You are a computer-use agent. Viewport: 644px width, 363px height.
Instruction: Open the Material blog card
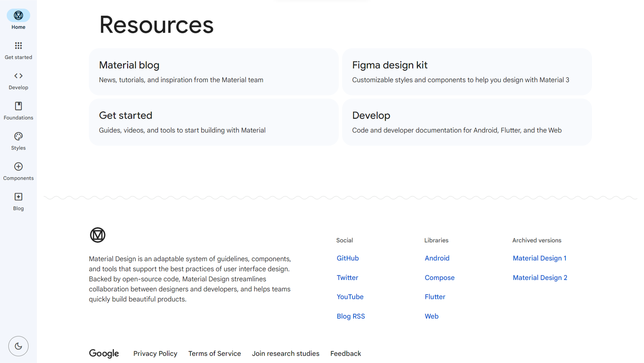[x=214, y=72]
